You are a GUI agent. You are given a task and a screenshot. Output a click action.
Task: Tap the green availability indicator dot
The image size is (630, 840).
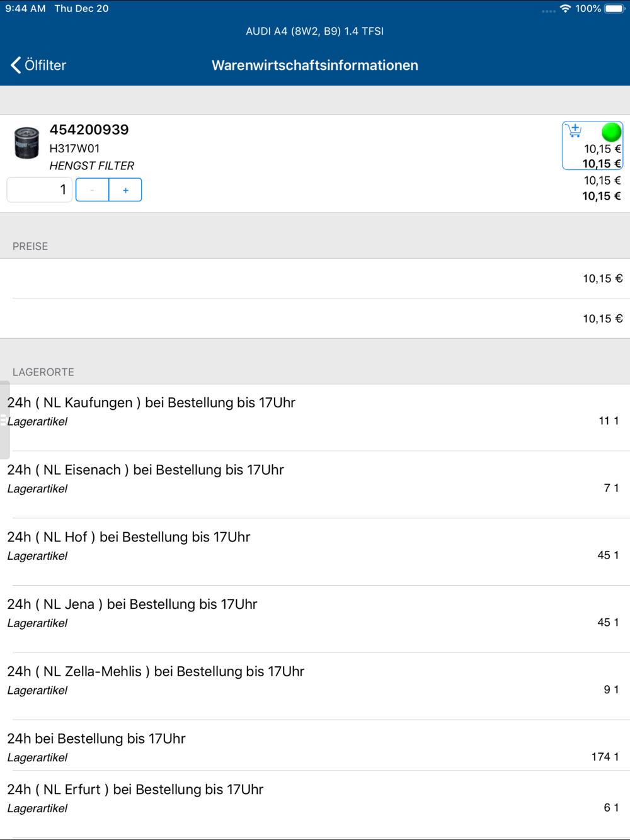pyautogui.click(x=611, y=132)
